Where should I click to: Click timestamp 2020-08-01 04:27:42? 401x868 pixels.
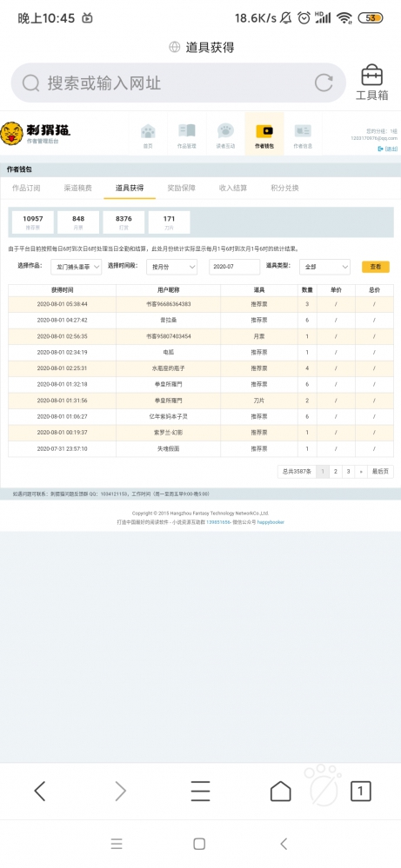(62, 321)
